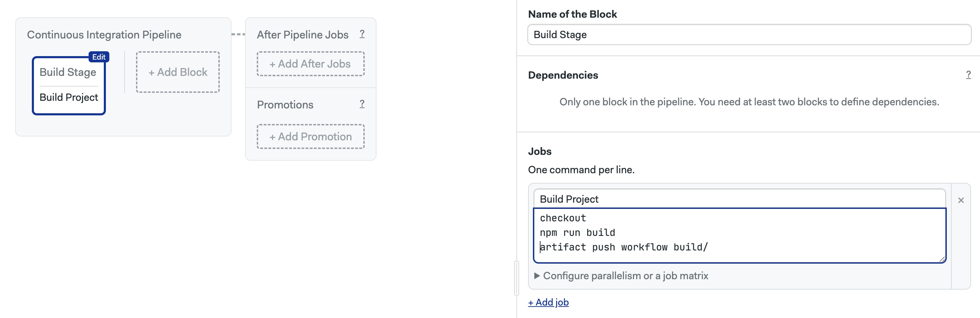Click + Add After Jobs
Screen dimensions: 980x318
coord(310,64)
